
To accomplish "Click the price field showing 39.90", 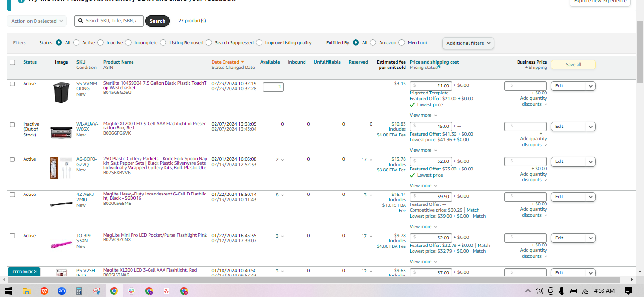I will click(x=431, y=197).
